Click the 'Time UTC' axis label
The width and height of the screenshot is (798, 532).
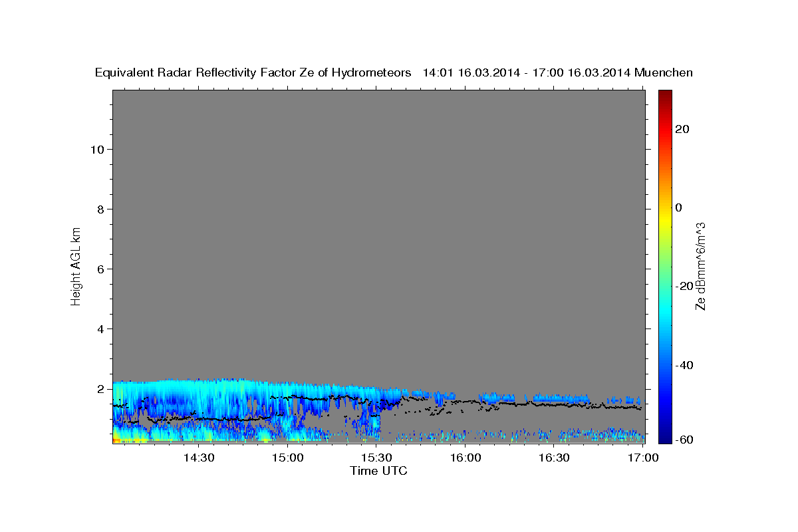[x=378, y=471]
